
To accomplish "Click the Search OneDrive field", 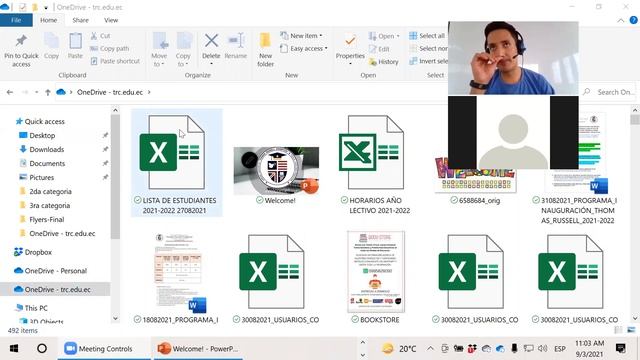I will point(610,92).
